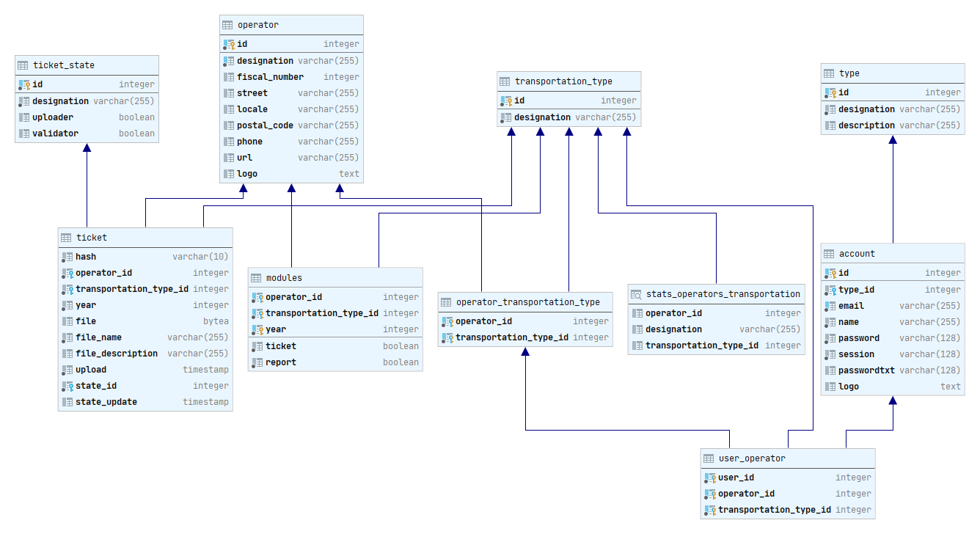Viewport: 980px width, 534px height.
Task: Click the column icon beside ticket hash
Action: click(66, 257)
